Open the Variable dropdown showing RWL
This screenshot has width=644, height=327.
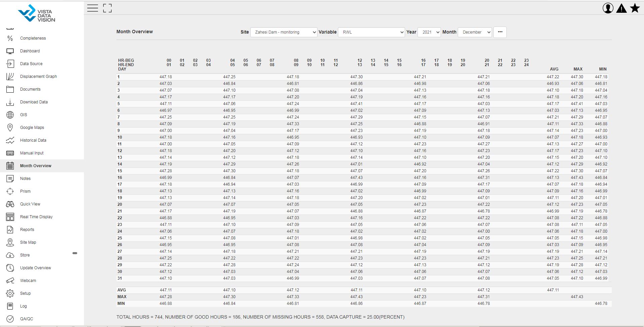pos(371,32)
